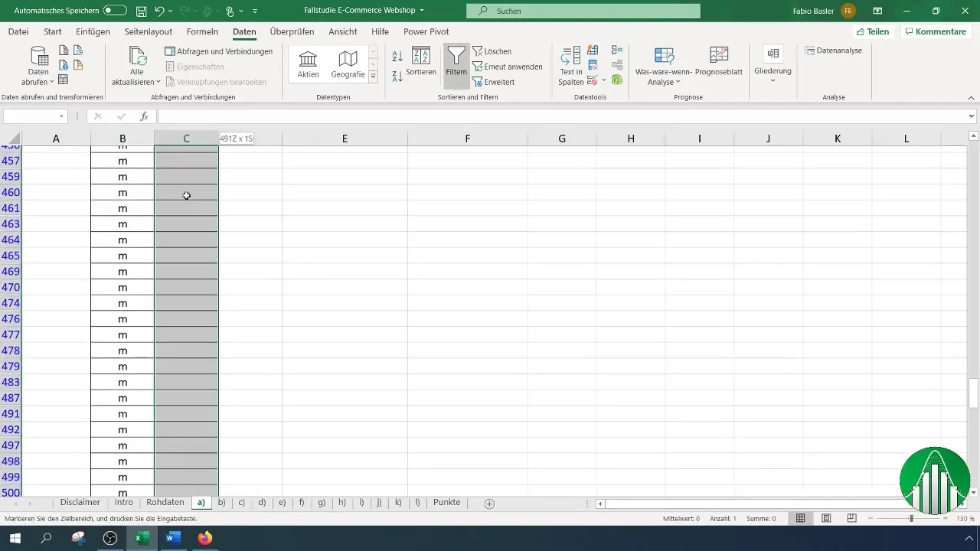Viewport: 980px width, 551px height.
Task: Open the Undo history dropdown arrow
Action: pyautogui.click(x=170, y=11)
